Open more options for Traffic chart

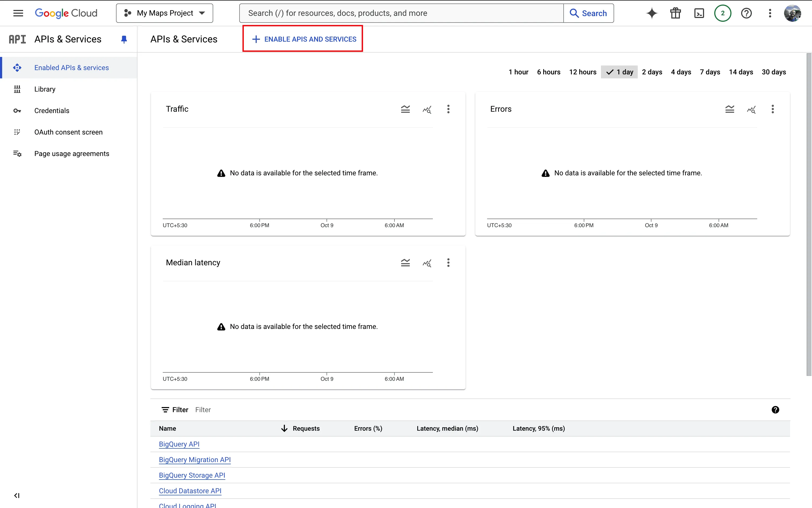point(448,109)
